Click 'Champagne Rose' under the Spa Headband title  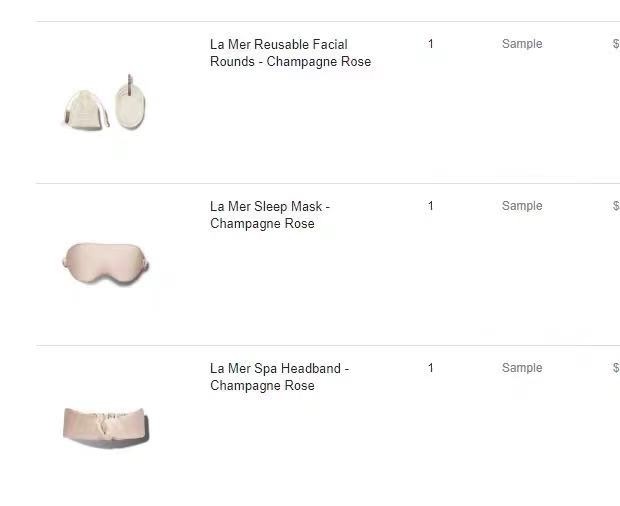tap(262, 385)
